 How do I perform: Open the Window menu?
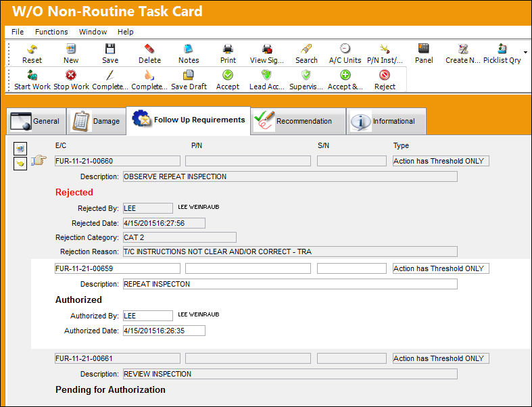coord(93,32)
